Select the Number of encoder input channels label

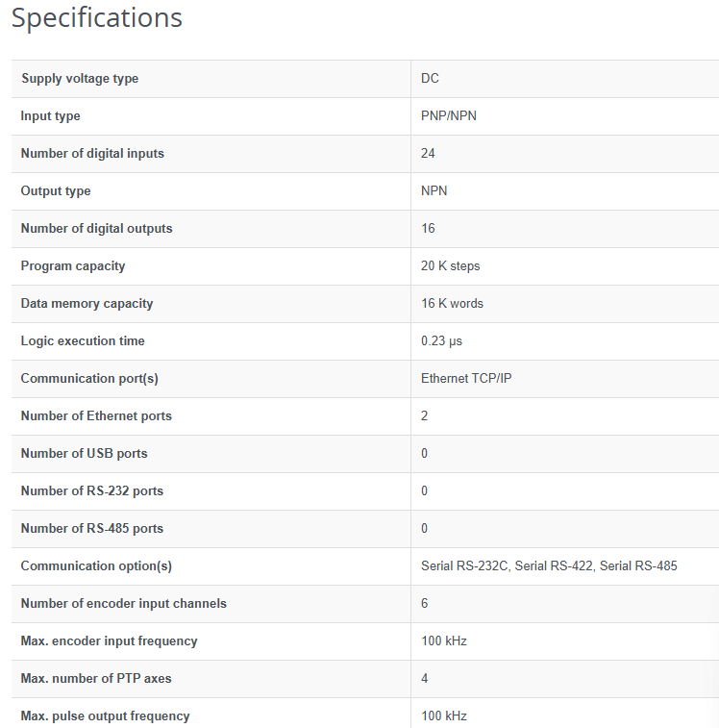tap(124, 604)
